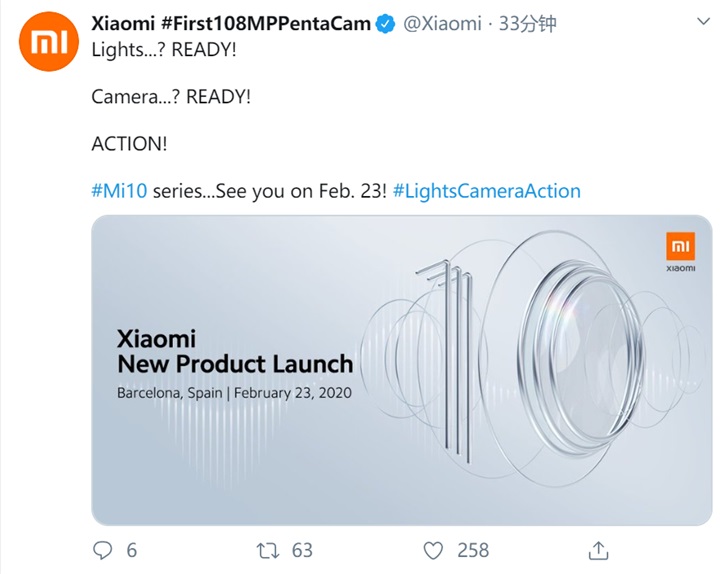This screenshot has width=728, height=574.
Task: Open the share icon menu
Action: click(598, 550)
